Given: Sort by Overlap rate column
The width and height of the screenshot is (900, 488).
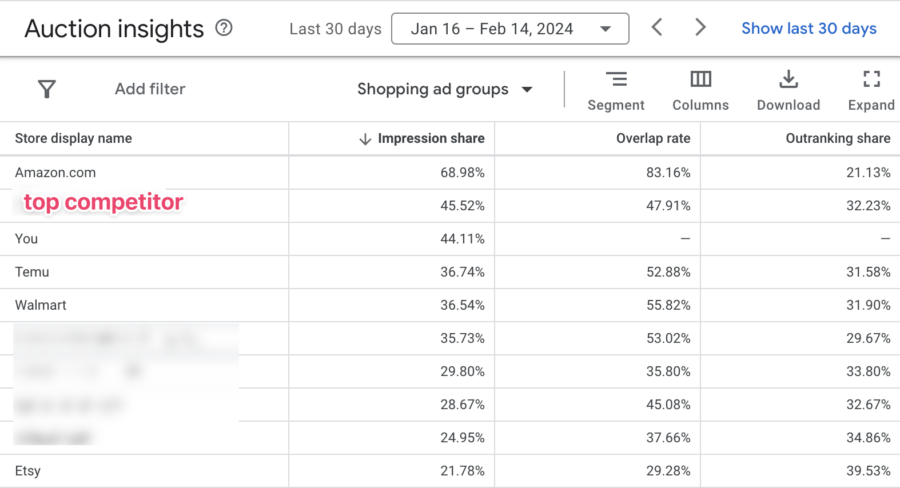Looking at the screenshot, I should click(x=653, y=138).
